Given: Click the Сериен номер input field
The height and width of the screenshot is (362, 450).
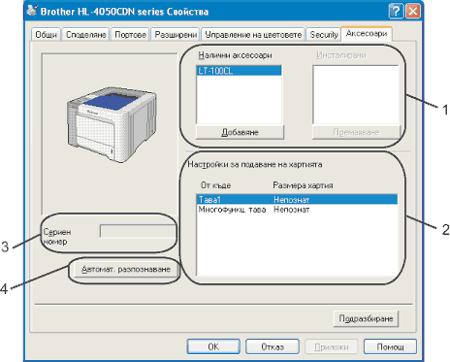Looking at the screenshot, I should [x=138, y=231].
